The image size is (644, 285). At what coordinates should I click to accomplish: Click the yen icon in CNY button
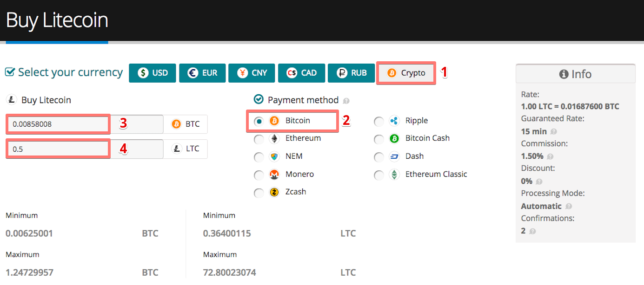(242, 73)
